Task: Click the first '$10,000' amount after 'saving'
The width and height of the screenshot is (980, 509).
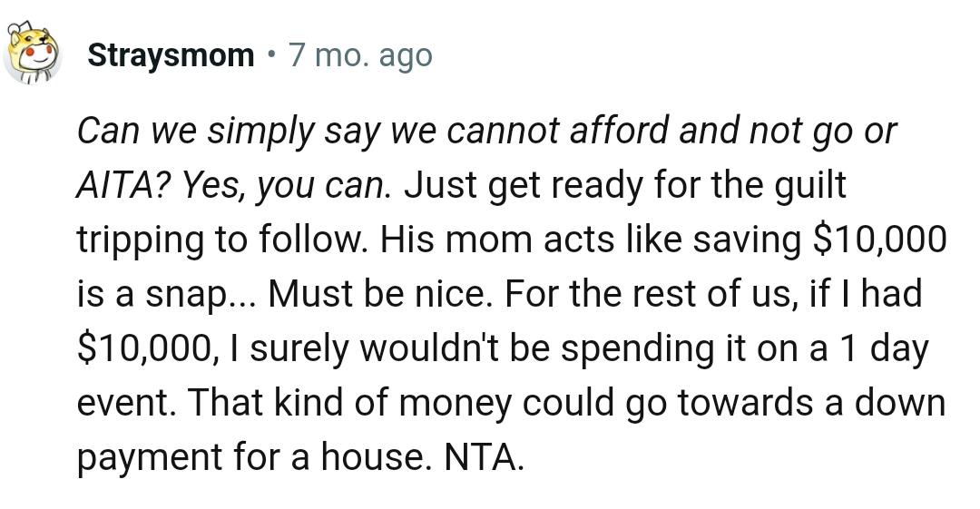Action: pyautogui.click(x=876, y=241)
